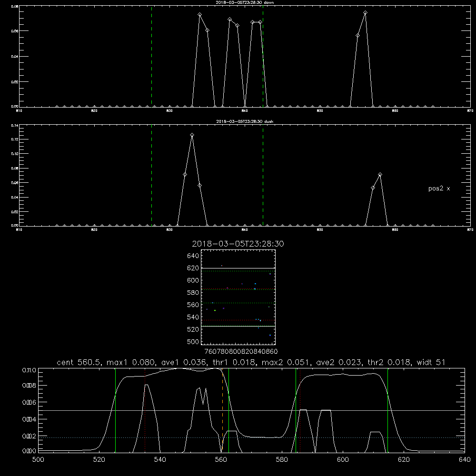The width and height of the screenshot is (476, 476).
Task: Click 0.04 on the bottom profile y-axis
Action: click(29, 419)
